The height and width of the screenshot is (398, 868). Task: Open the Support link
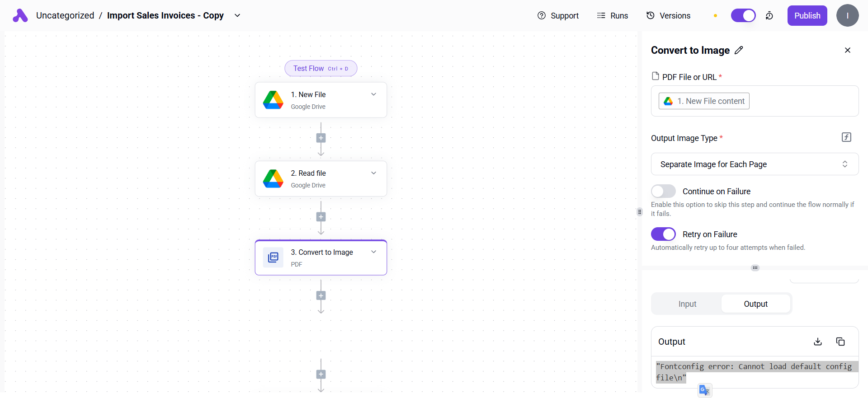click(x=558, y=15)
